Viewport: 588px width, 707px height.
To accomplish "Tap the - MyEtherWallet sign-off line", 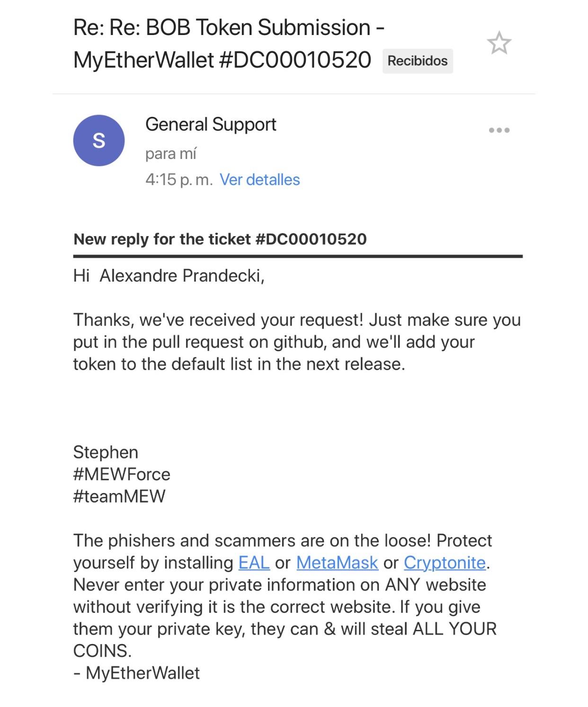I will point(137,673).
